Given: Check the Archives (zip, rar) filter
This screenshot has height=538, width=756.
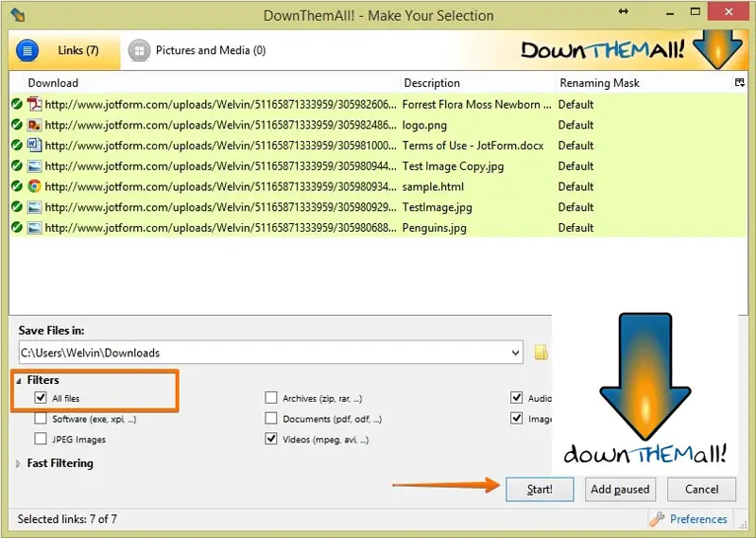Looking at the screenshot, I should coord(271,397).
